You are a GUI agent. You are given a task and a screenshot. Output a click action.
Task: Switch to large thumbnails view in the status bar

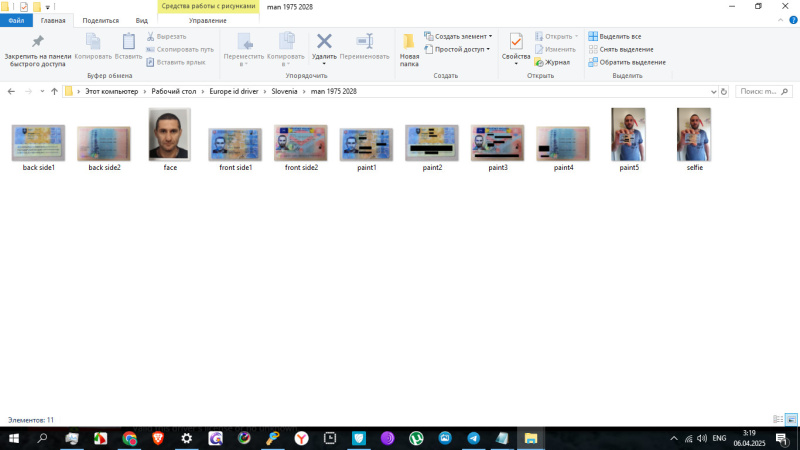(791, 419)
